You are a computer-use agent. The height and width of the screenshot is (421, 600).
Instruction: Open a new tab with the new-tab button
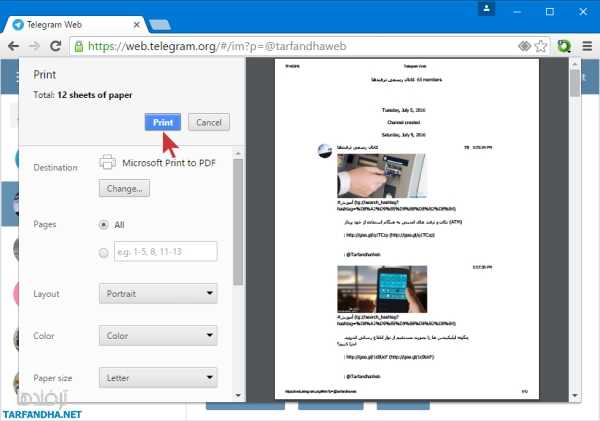pos(160,25)
